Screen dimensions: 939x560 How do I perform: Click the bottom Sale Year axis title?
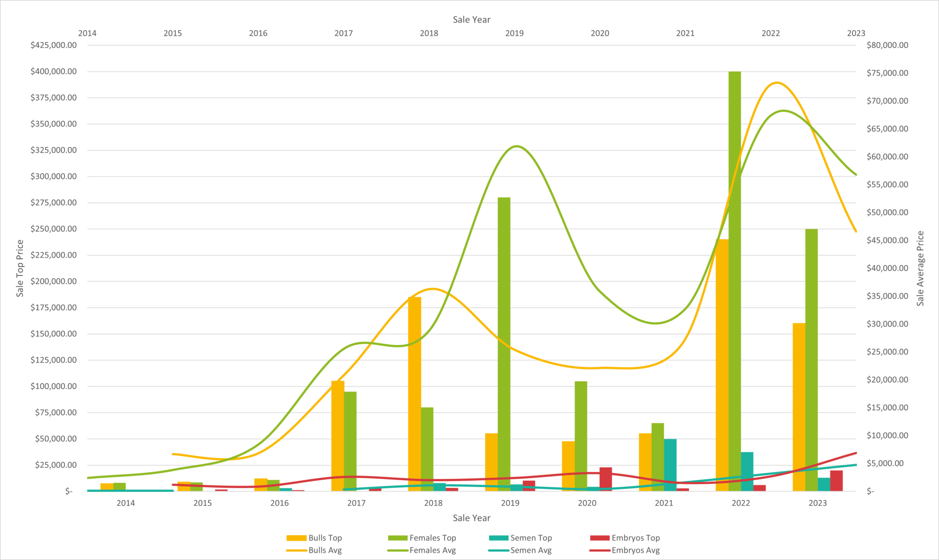pyautogui.click(x=471, y=518)
